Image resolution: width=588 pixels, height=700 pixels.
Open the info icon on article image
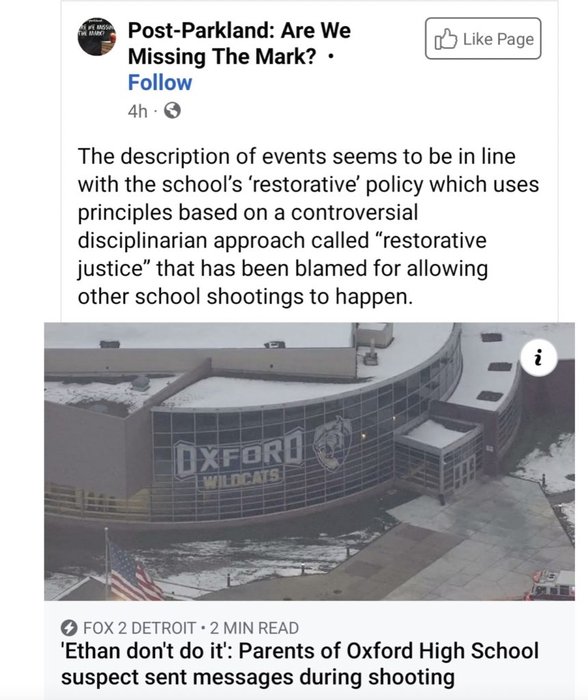pyautogui.click(x=537, y=358)
